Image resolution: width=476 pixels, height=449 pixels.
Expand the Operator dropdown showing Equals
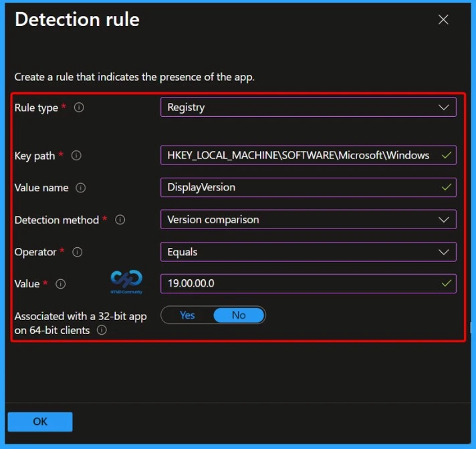(308, 252)
